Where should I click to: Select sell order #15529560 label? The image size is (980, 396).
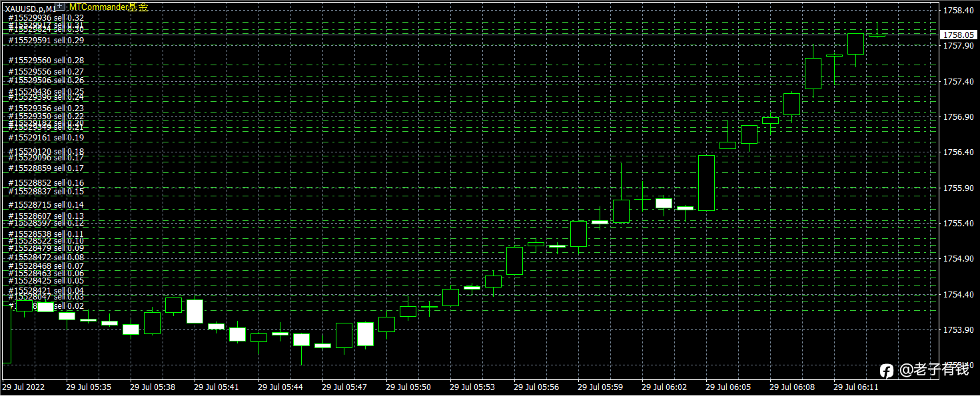pyautogui.click(x=46, y=61)
